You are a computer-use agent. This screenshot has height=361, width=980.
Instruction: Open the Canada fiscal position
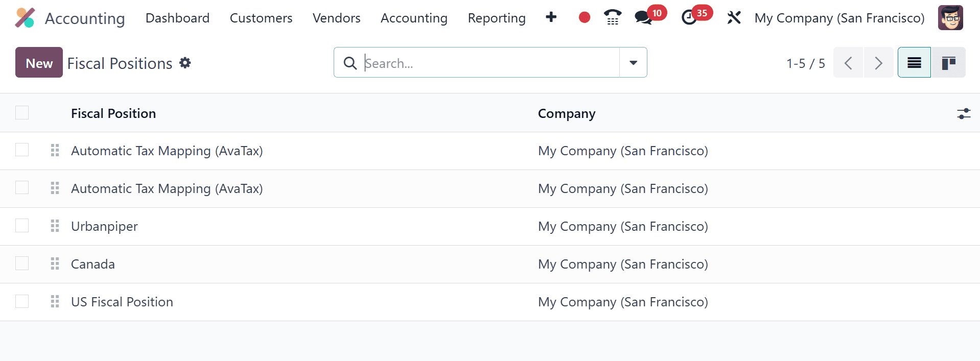coord(93,264)
